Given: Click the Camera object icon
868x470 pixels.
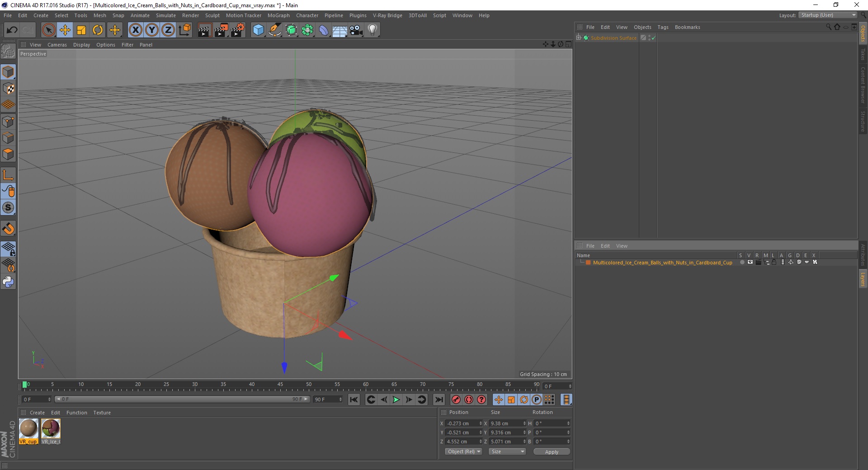Looking at the screenshot, I should (356, 30).
